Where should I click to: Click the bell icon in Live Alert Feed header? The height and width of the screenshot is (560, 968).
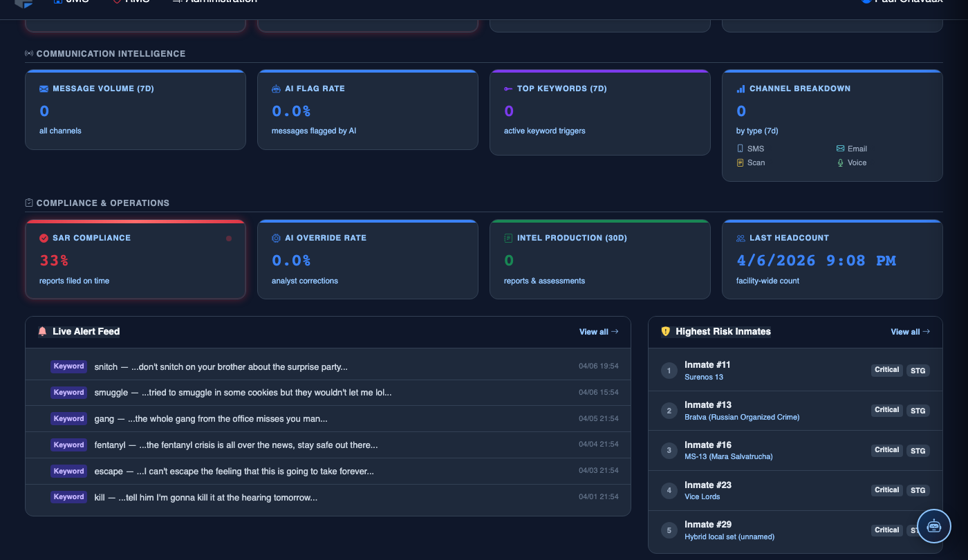[43, 332]
